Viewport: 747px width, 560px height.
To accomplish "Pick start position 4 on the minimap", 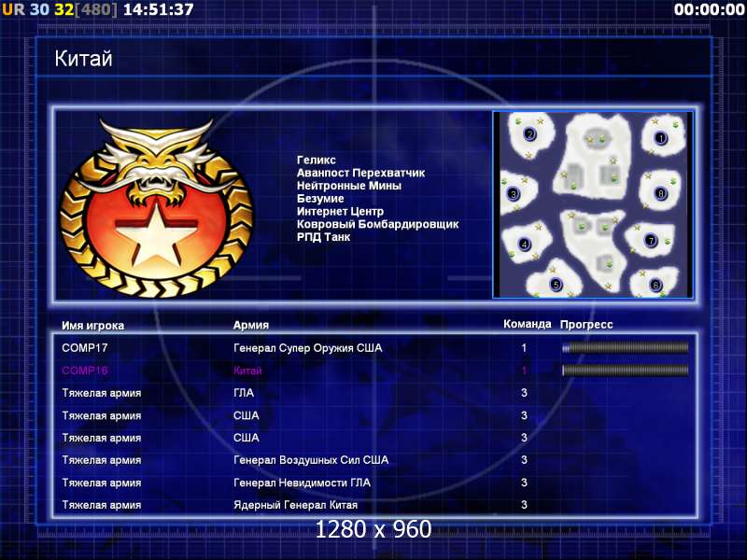I will point(524,245).
